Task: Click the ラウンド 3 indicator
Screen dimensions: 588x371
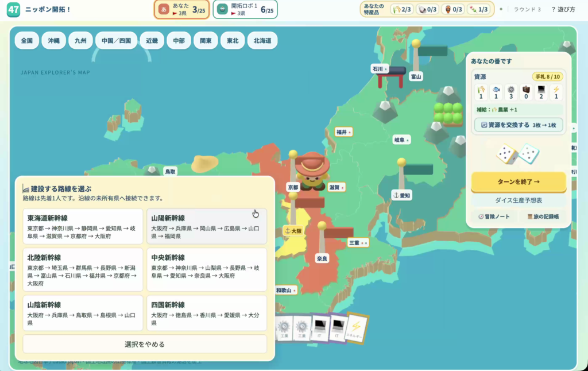Action: tap(527, 9)
